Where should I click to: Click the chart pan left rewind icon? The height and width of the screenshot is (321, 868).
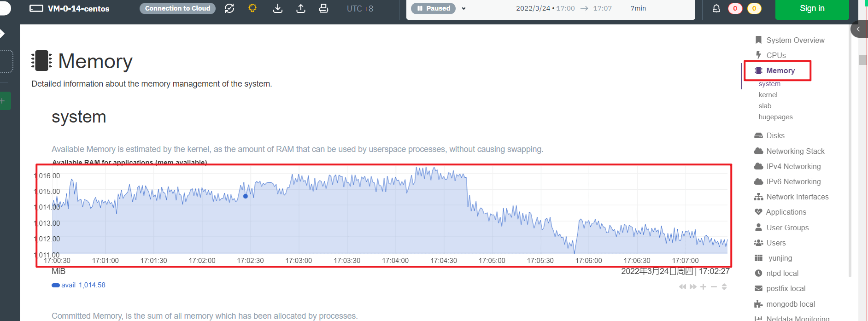point(682,287)
